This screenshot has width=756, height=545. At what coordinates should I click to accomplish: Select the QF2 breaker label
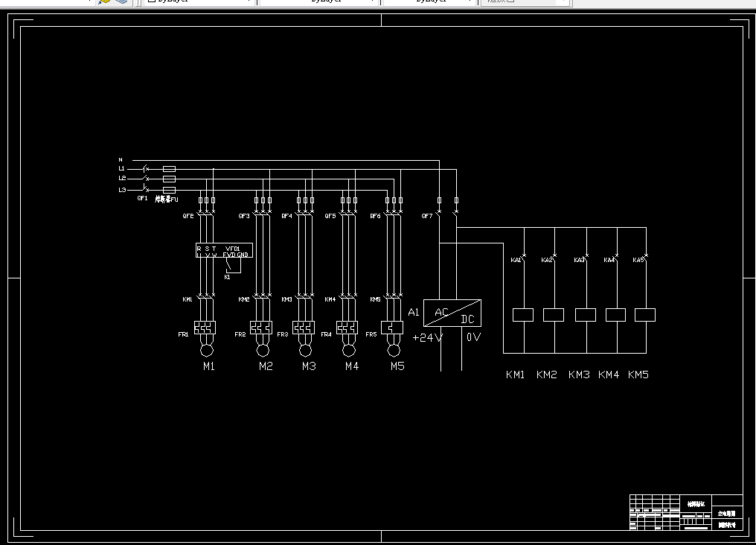pyautogui.click(x=188, y=216)
